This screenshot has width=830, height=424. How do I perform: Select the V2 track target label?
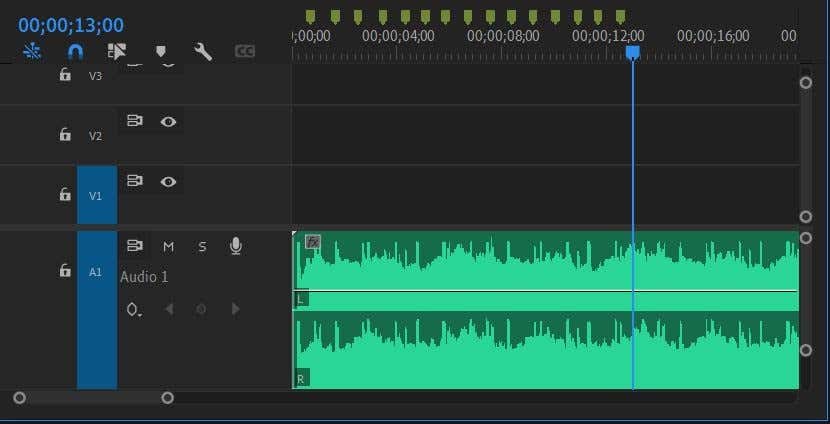click(95, 136)
